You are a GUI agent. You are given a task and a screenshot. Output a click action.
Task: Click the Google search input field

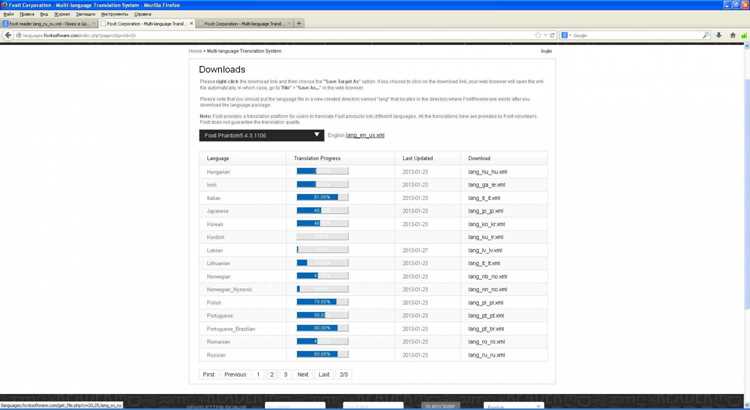point(636,35)
